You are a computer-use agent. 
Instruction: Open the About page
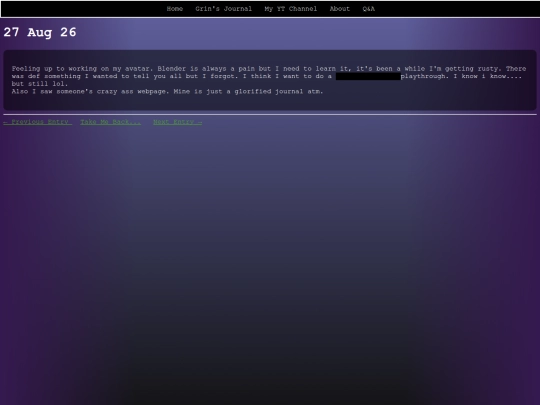tap(340, 9)
